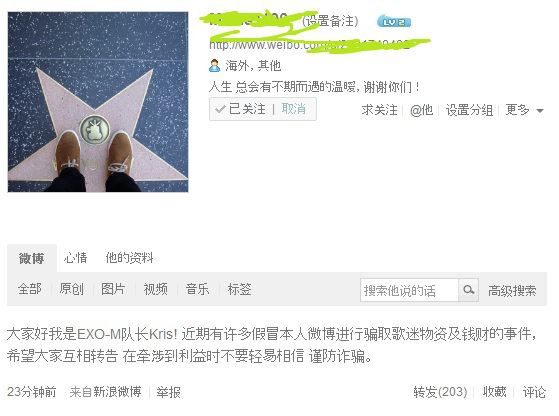Open the profile avatar star photo
The height and width of the screenshot is (416, 559).
[98, 102]
